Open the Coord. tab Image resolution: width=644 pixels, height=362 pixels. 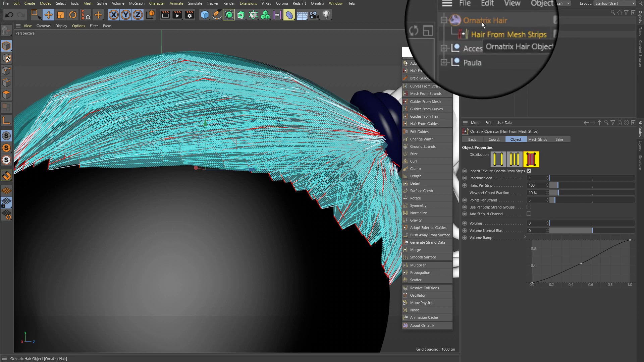494,139
